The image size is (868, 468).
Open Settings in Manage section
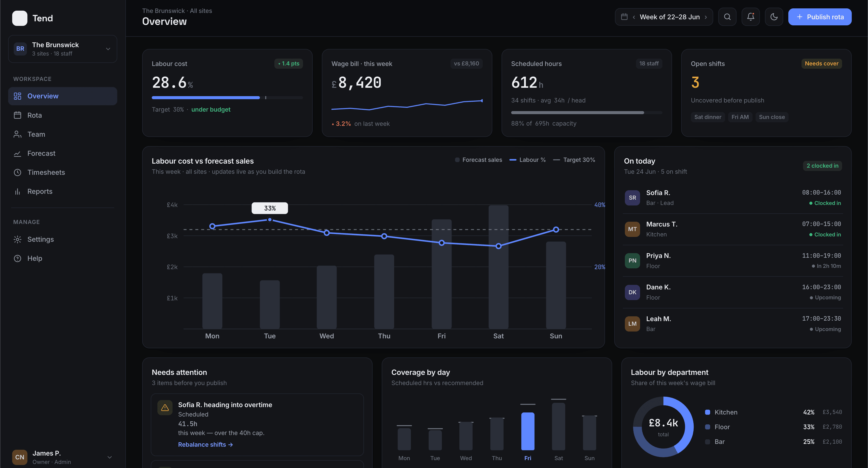(62, 239)
